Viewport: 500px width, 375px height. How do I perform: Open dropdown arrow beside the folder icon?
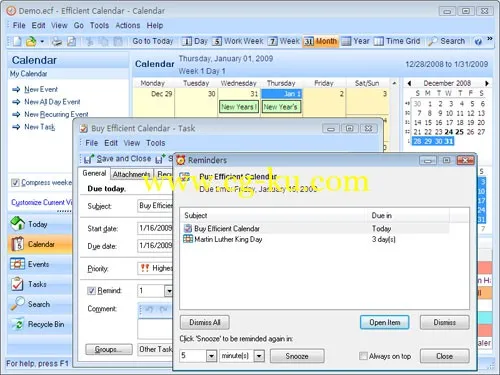tap(42, 42)
